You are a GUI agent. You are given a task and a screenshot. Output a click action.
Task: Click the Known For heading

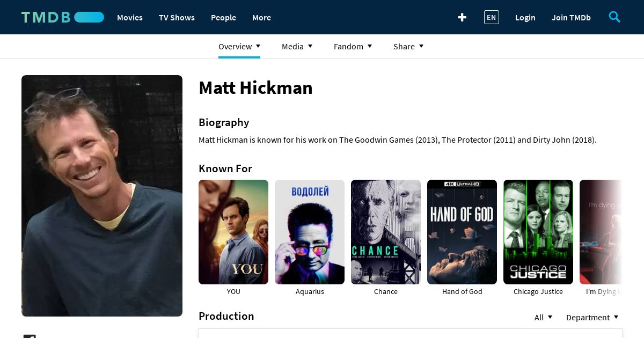pos(225,168)
